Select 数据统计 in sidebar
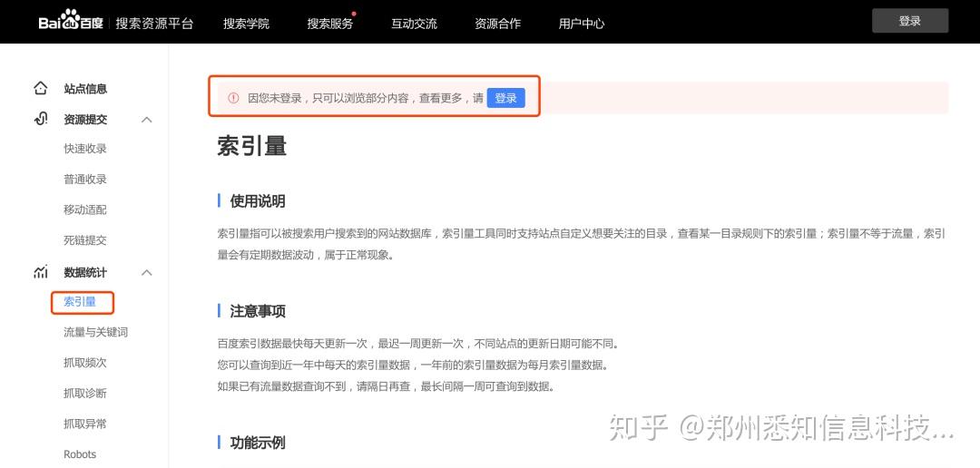 [85, 272]
